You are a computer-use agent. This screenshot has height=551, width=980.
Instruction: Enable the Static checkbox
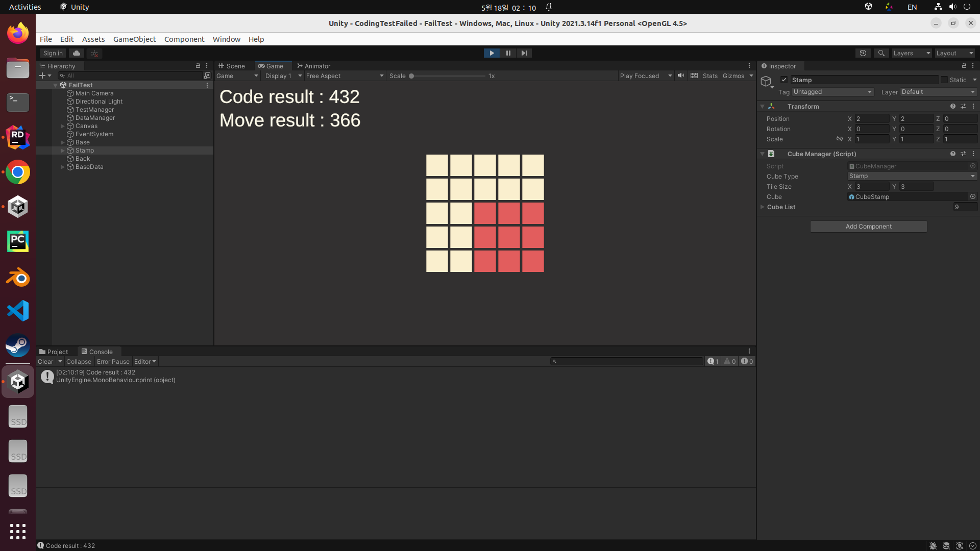tap(944, 80)
